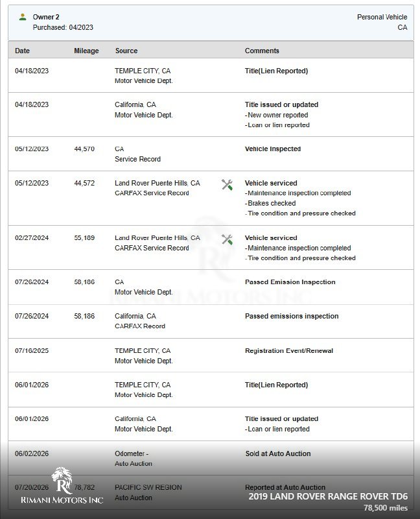Click the Personal Vehicle label

coord(382,17)
